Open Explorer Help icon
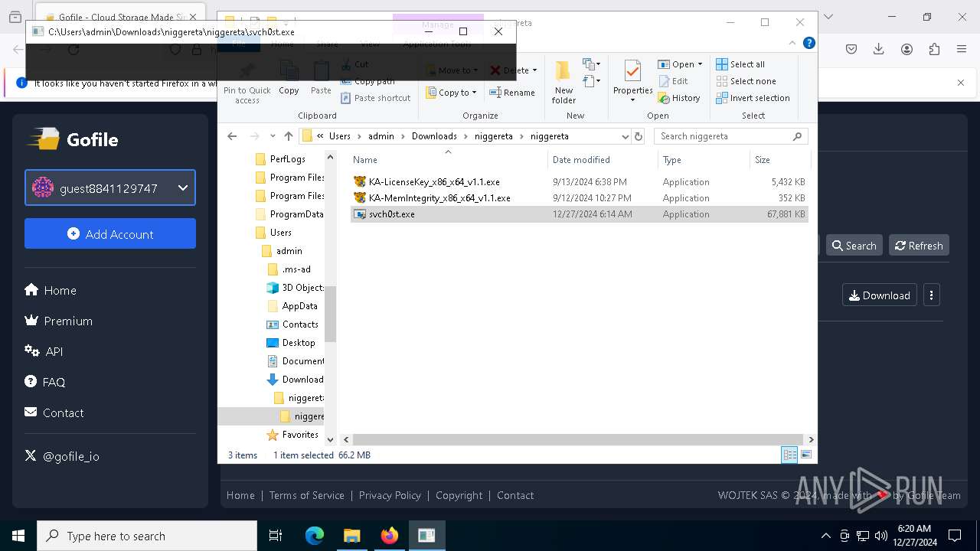The width and height of the screenshot is (980, 551). [808, 43]
